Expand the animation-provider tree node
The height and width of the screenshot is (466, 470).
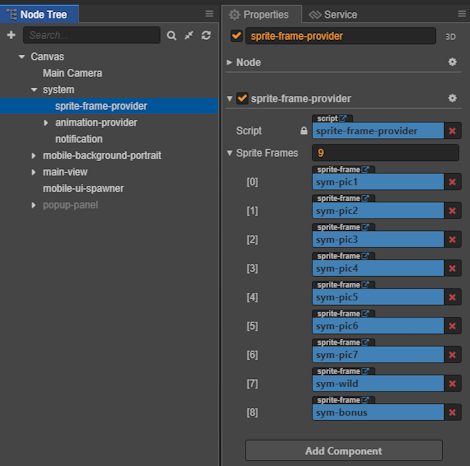point(46,123)
